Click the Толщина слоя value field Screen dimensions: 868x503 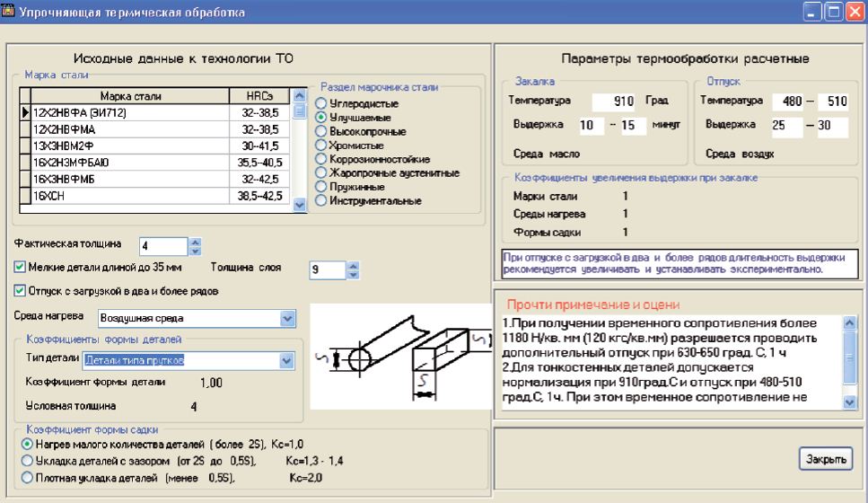326,268
